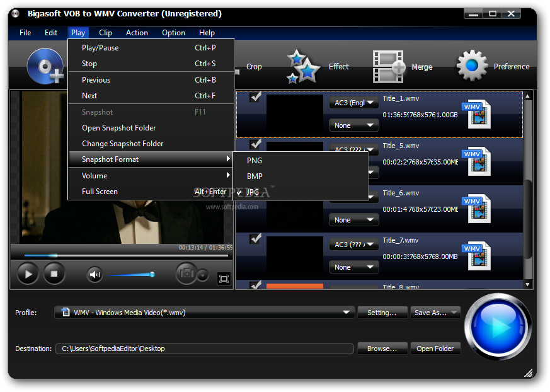550x392 pixels.
Task: Click WMV file icon for Title_6.wmv
Action: [x=477, y=209]
